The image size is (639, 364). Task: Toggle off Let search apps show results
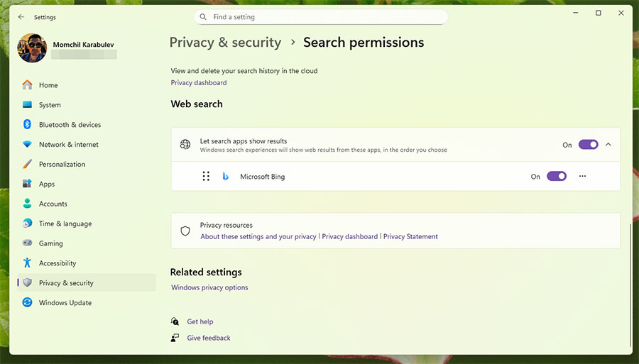588,145
